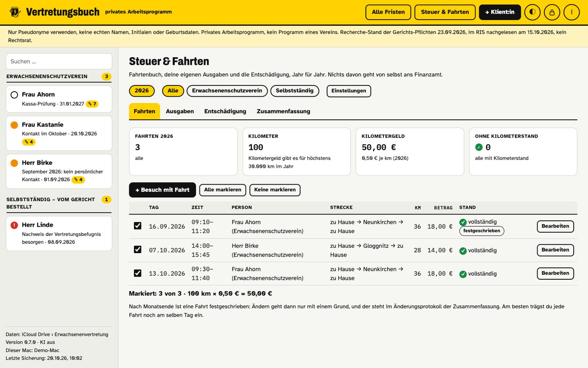Select the Alle filter chip

click(173, 91)
